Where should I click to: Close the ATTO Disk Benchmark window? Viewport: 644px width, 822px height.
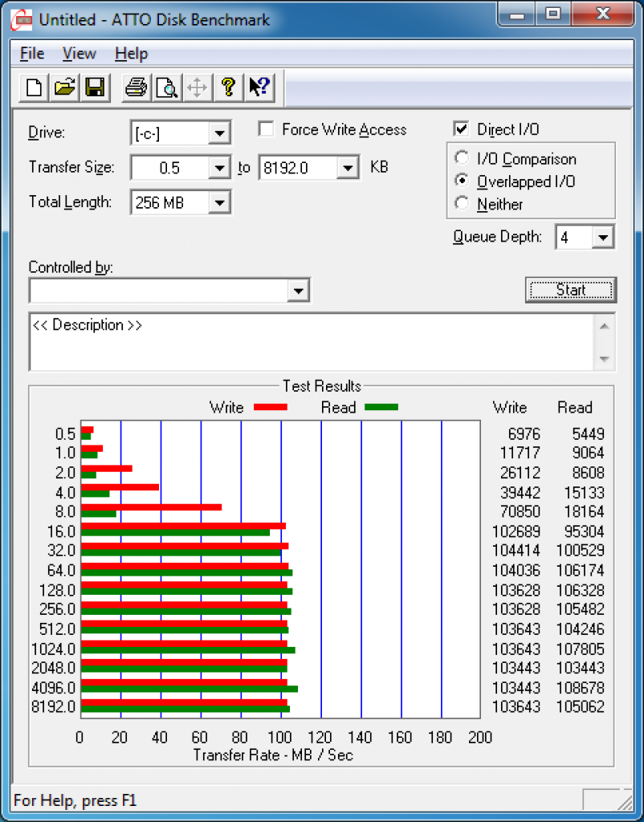click(602, 14)
